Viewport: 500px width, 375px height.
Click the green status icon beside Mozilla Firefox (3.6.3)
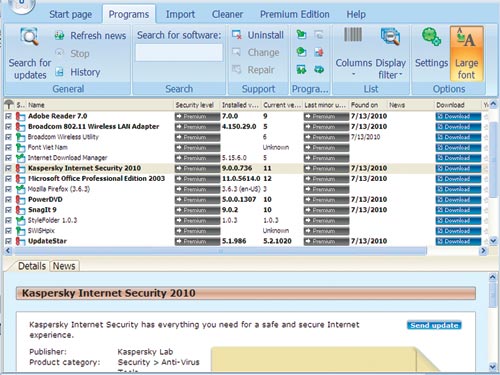[x=20, y=189]
